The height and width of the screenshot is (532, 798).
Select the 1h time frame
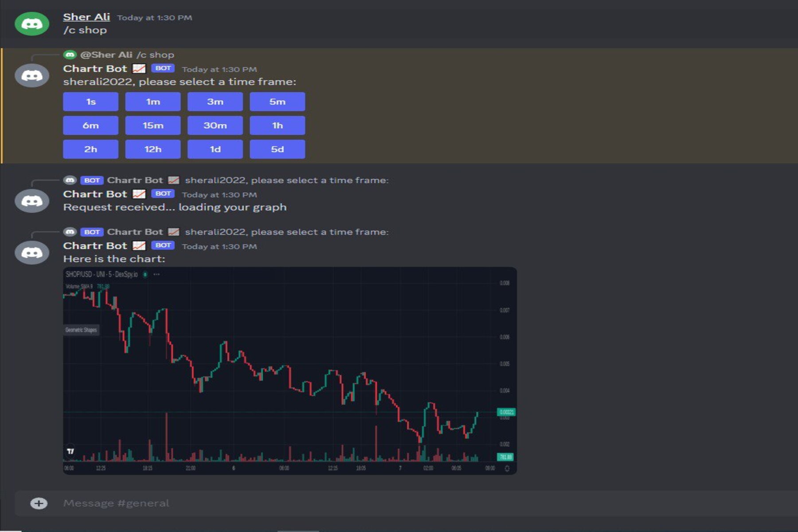pos(278,125)
